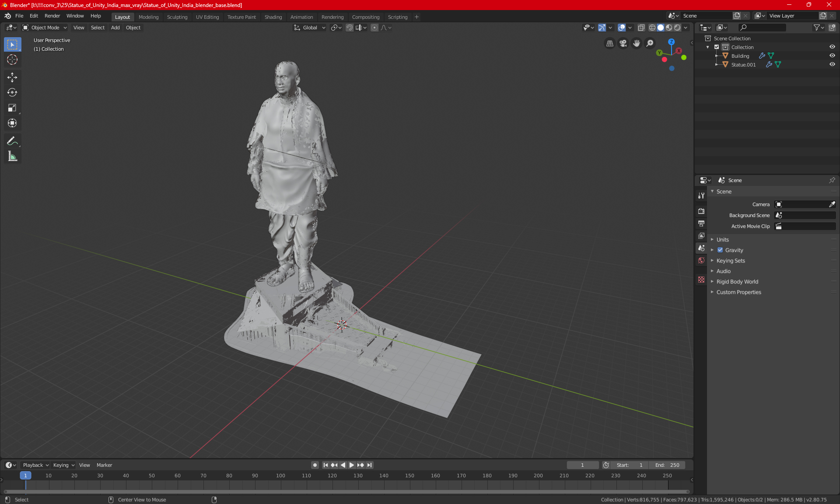
Task: Open the Object Mode dropdown
Action: 45,28
